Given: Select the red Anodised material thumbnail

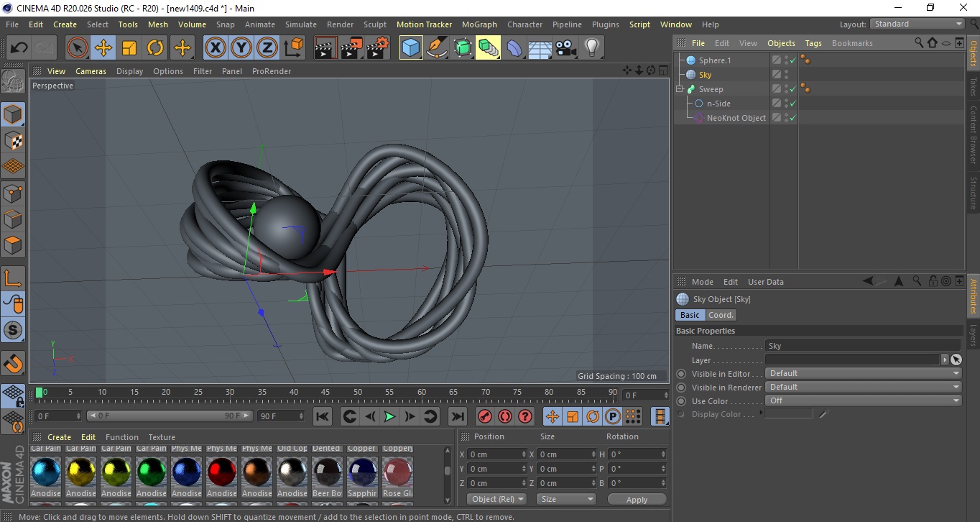Looking at the screenshot, I should 222,472.
